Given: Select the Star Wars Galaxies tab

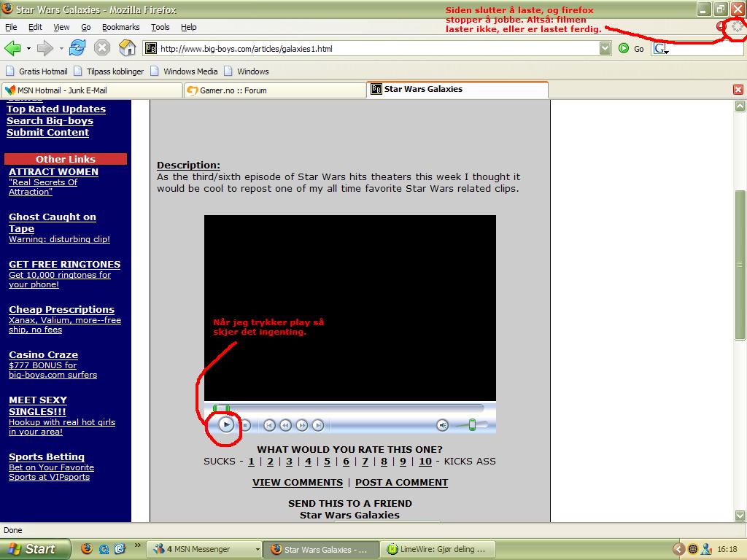Looking at the screenshot, I should click(457, 89).
